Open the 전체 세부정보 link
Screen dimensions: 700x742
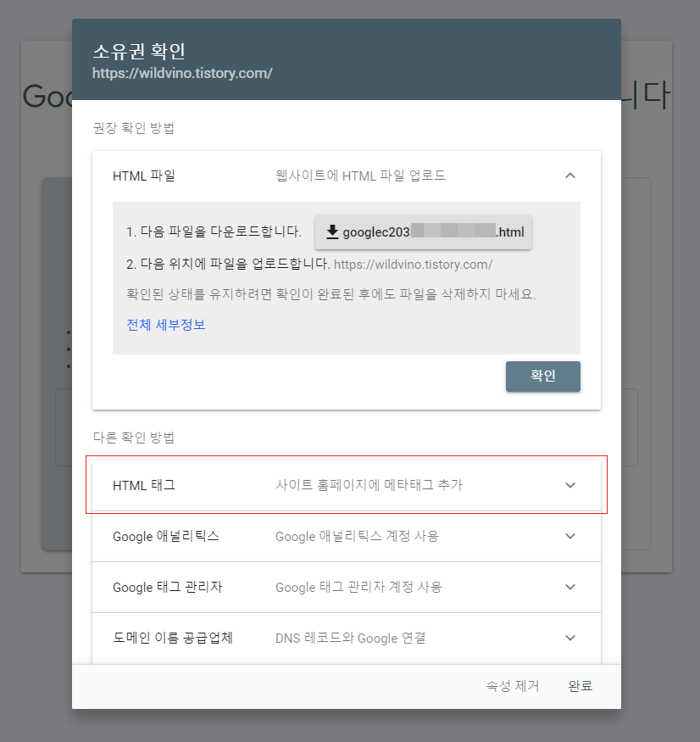pos(166,325)
